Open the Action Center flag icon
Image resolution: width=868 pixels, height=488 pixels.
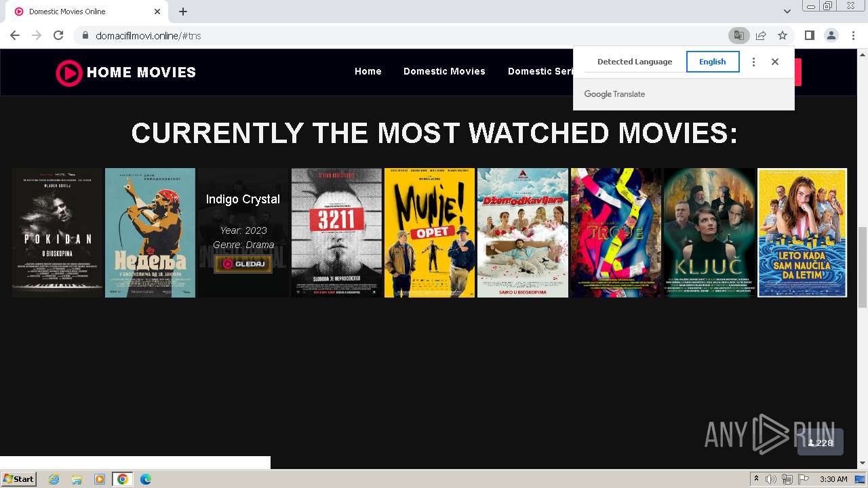803,479
